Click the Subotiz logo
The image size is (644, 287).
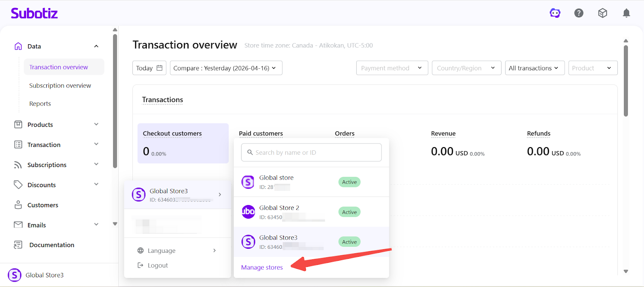click(x=34, y=13)
